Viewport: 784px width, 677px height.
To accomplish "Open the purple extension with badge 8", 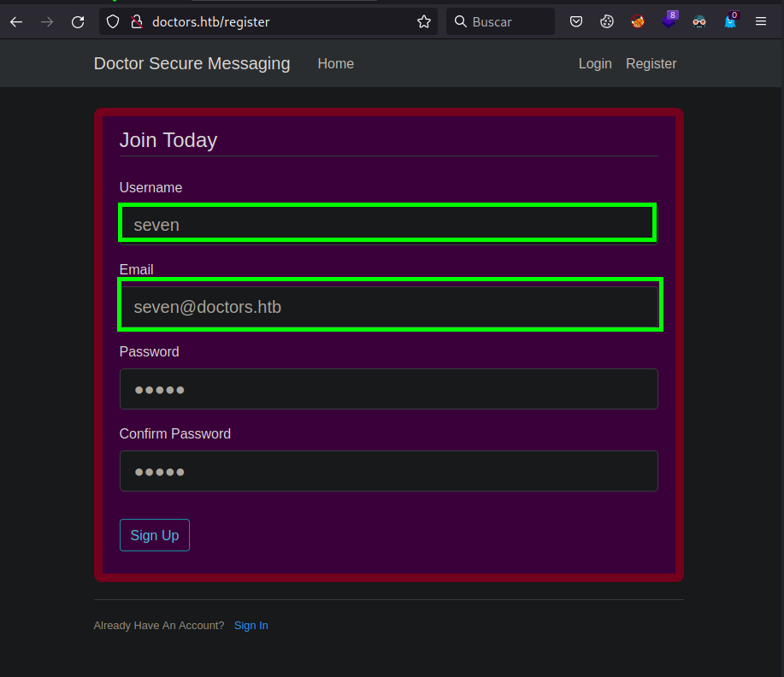I will [669, 21].
